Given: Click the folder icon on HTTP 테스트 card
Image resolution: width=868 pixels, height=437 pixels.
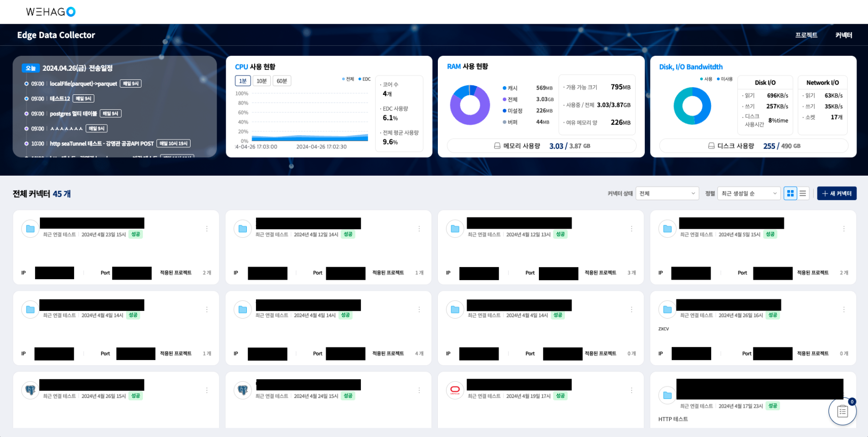Looking at the screenshot, I should pos(667,395).
